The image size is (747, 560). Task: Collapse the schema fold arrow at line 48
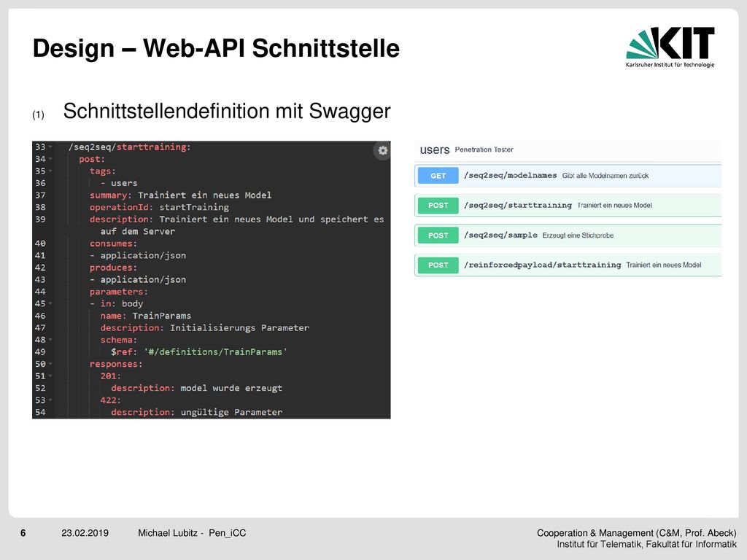(50, 340)
